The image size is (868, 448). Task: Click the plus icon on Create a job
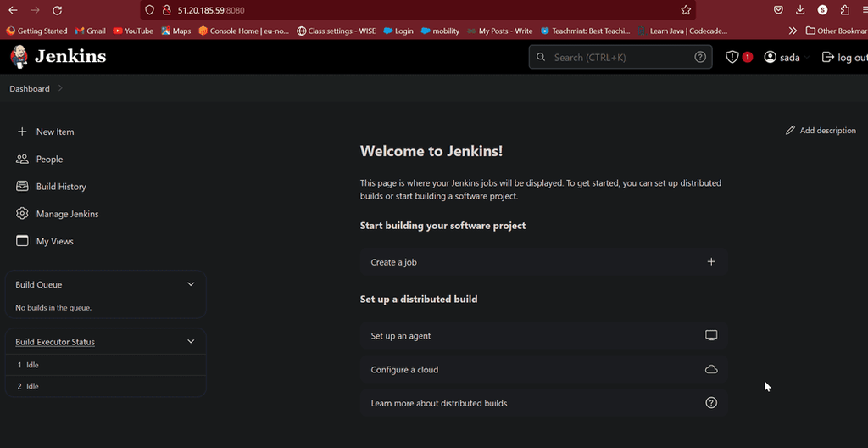point(711,261)
